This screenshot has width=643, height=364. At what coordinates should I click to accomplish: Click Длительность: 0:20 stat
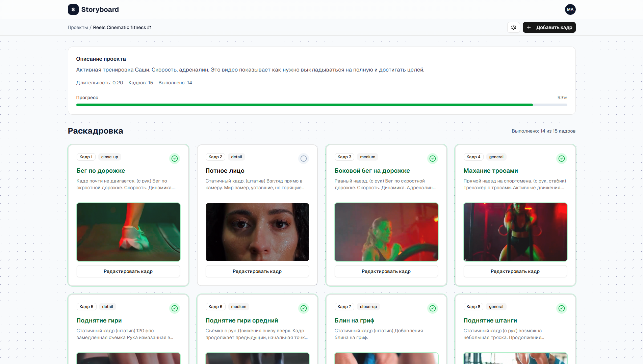(100, 83)
